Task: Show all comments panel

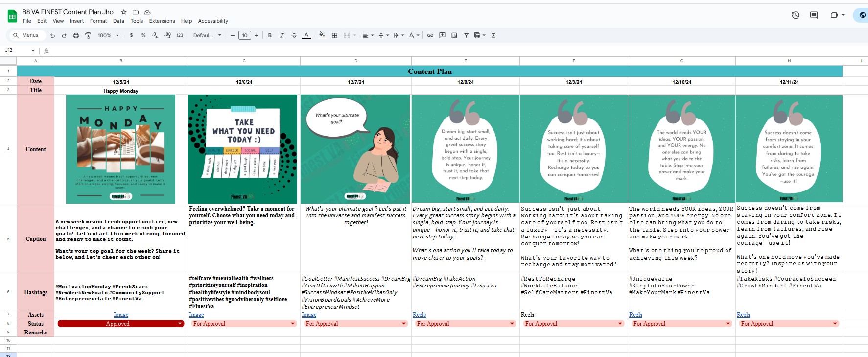Action: [814, 15]
